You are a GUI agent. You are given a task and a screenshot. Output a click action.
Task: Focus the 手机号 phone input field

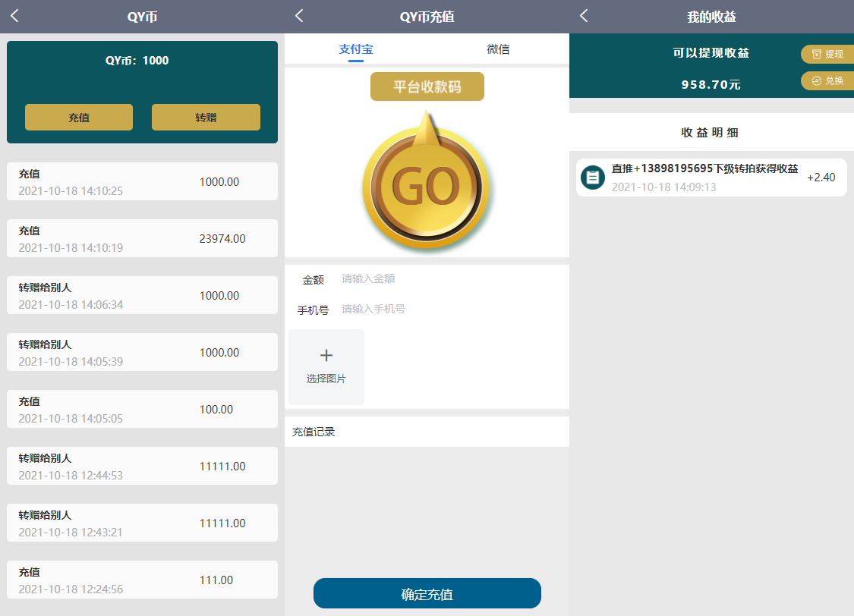[448, 310]
